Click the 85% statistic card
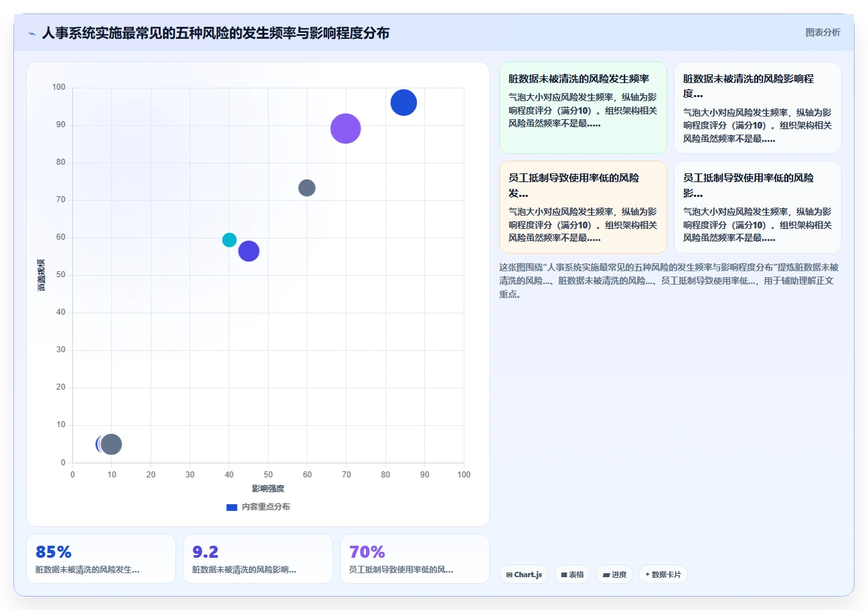868x610 pixels. pos(101,558)
